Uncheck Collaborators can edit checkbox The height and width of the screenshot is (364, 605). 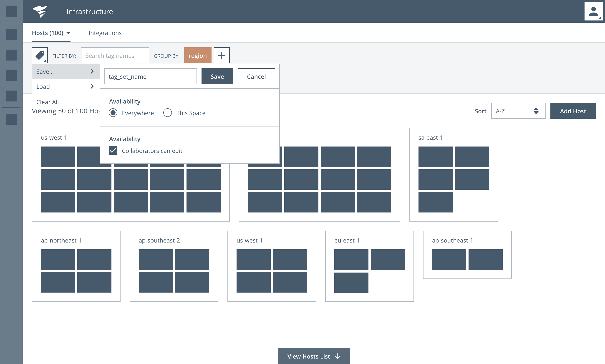113,151
